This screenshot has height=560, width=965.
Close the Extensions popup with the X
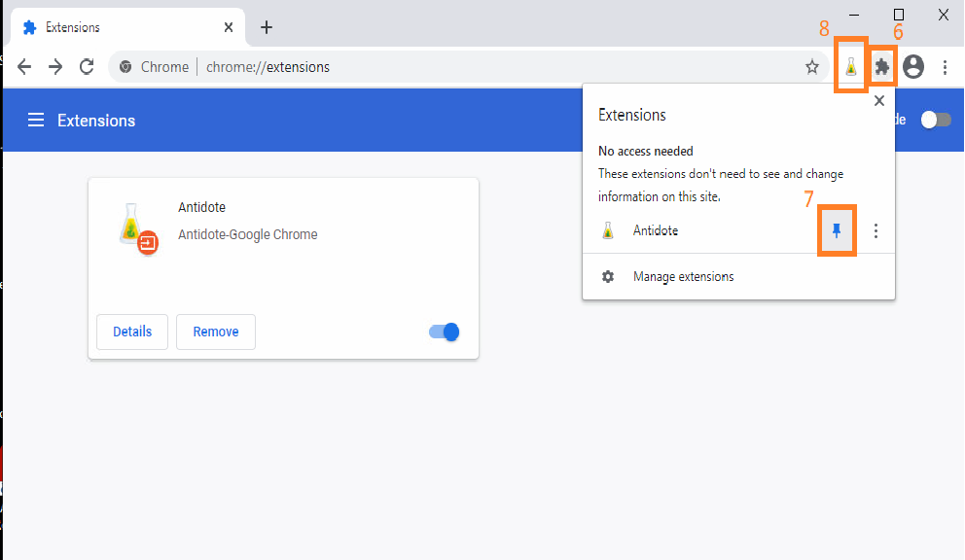click(x=879, y=100)
